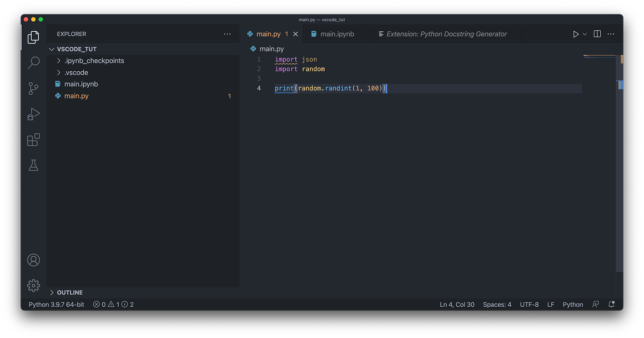Switch to the main.ipynb tab
644x338 pixels.
click(337, 34)
